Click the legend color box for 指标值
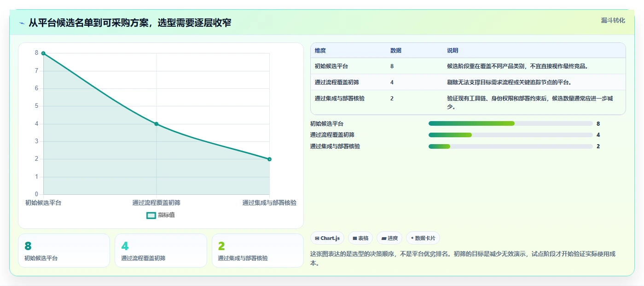The image size is (644, 286). point(151,215)
